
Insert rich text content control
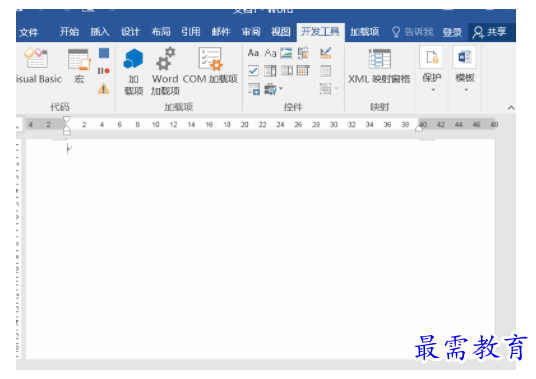point(253,53)
